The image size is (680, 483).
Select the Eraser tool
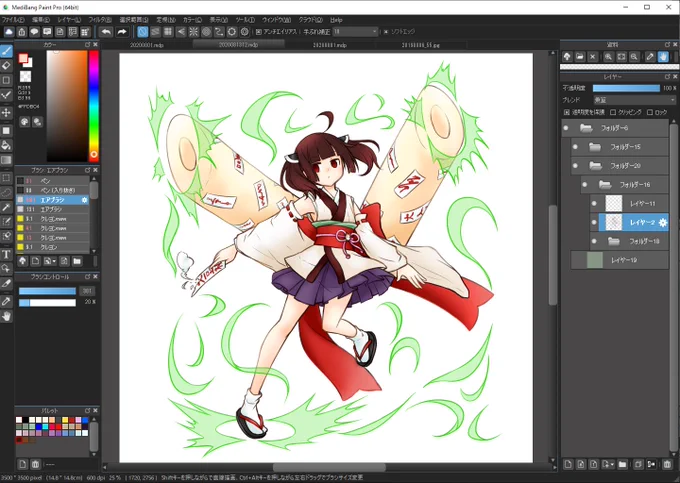[6, 65]
